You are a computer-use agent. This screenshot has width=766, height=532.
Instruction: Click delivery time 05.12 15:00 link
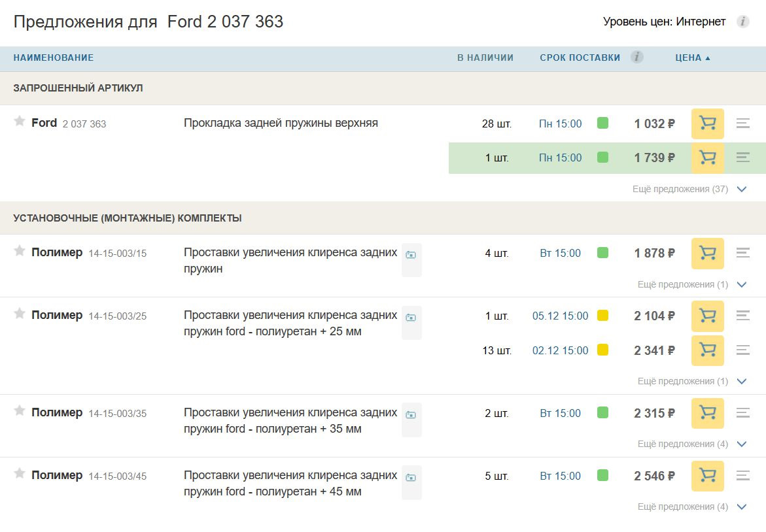560,316
